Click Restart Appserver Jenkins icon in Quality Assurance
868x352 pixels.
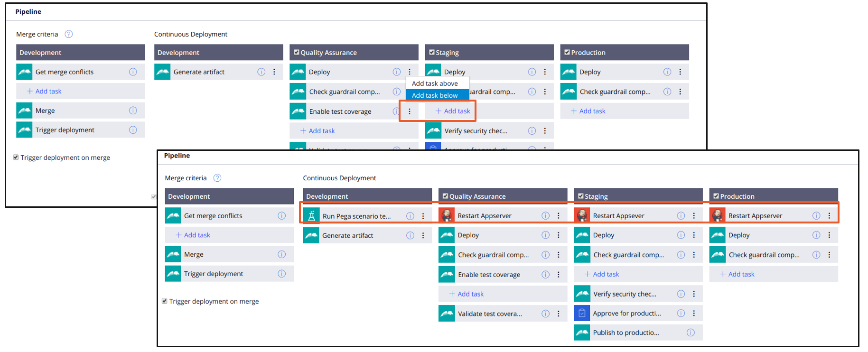(x=447, y=216)
